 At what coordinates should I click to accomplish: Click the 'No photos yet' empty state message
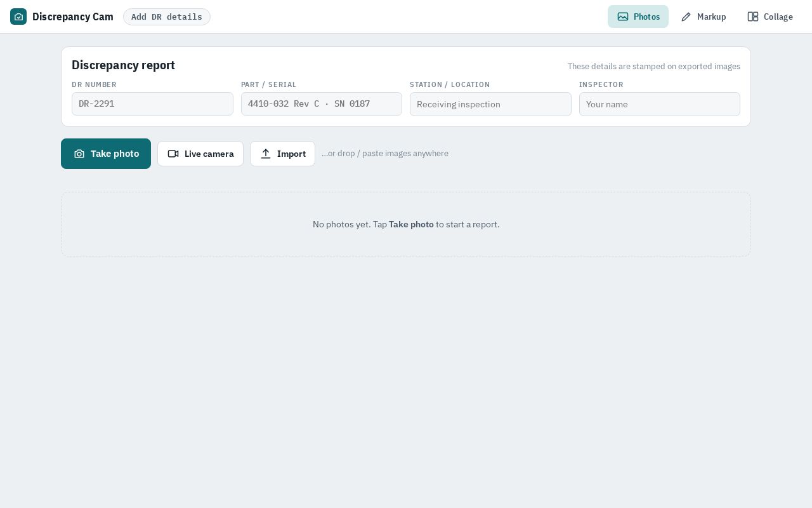coord(406,224)
